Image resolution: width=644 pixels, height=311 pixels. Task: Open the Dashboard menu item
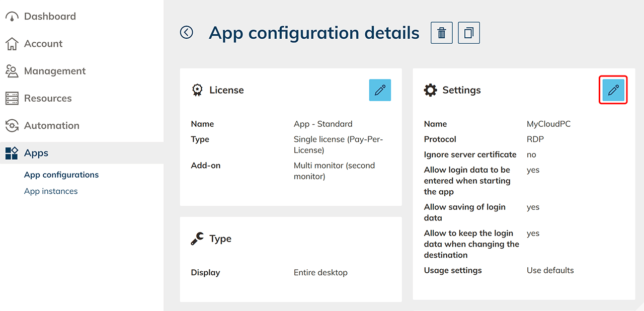[x=50, y=17]
